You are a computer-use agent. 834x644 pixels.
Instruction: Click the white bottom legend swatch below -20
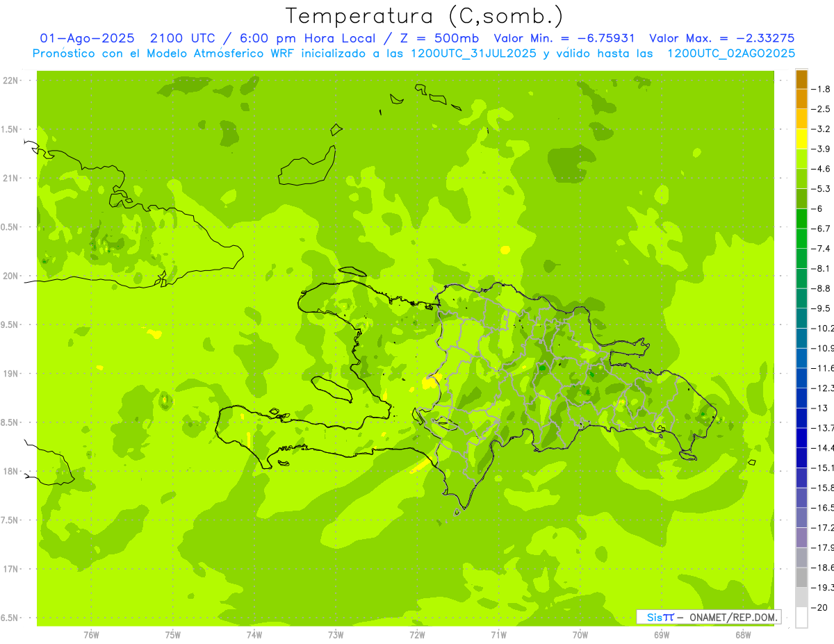(x=801, y=618)
